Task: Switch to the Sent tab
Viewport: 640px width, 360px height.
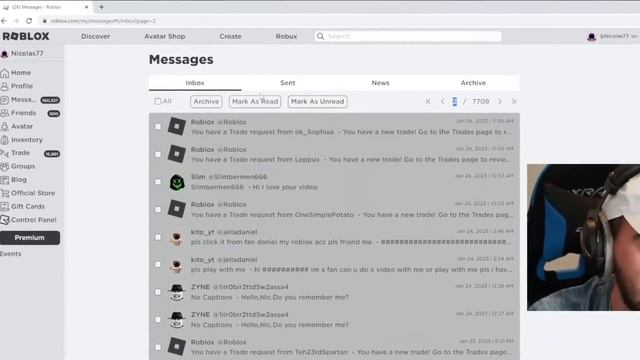Action: pos(288,83)
